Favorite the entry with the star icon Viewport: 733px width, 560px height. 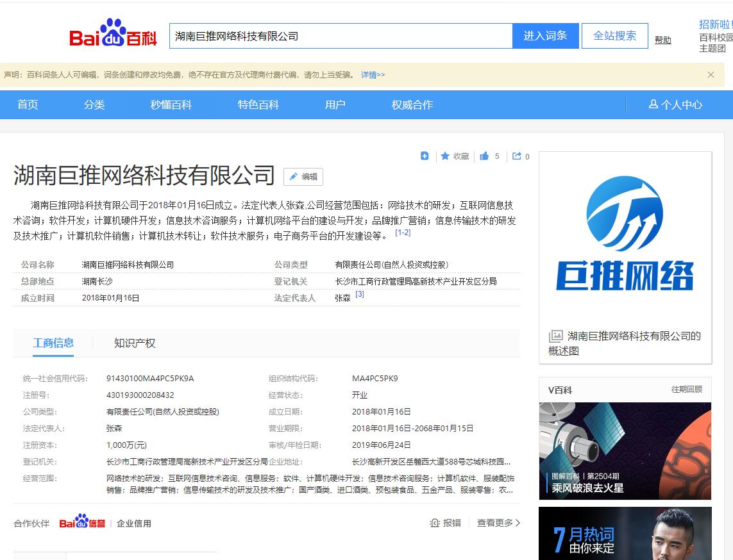pos(445,156)
